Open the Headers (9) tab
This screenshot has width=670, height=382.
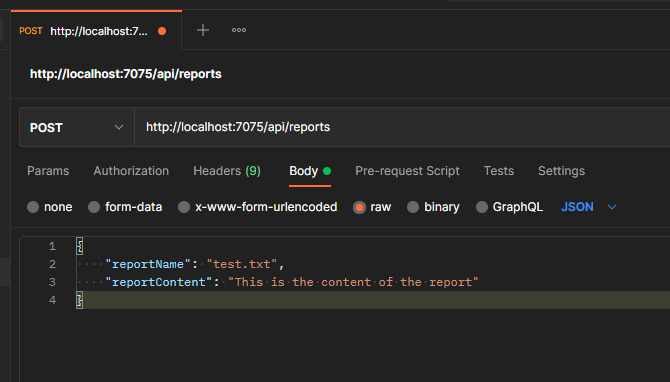[x=227, y=171]
